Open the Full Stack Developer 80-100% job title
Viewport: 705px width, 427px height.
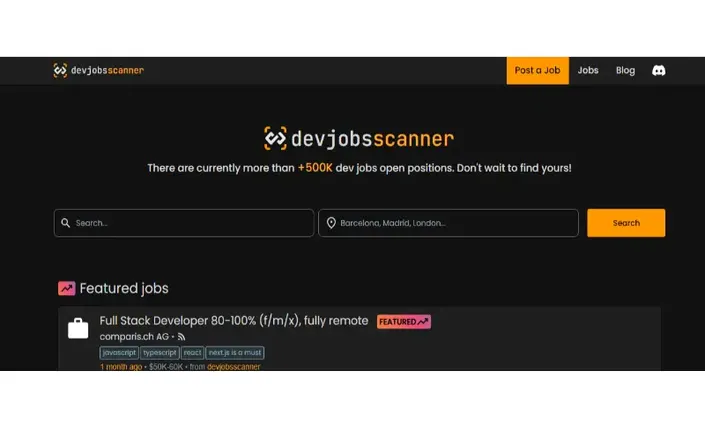click(234, 321)
